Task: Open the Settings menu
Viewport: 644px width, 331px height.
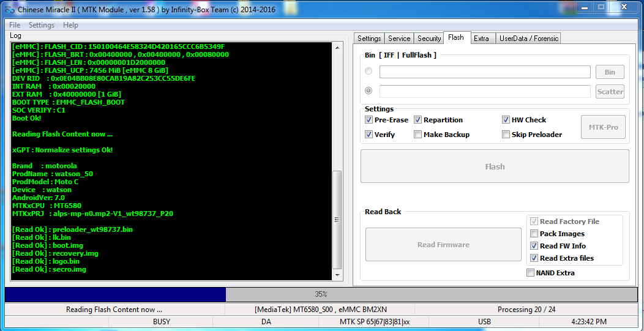Action: click(42, 25)
